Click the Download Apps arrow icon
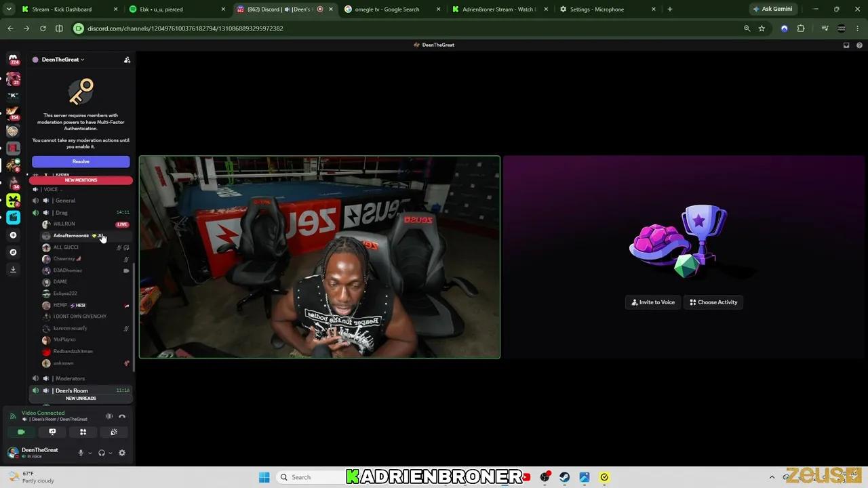868x488 pixels. (13, 269)
